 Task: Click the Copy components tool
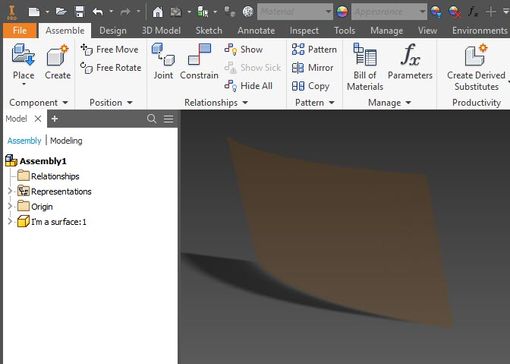310,86
